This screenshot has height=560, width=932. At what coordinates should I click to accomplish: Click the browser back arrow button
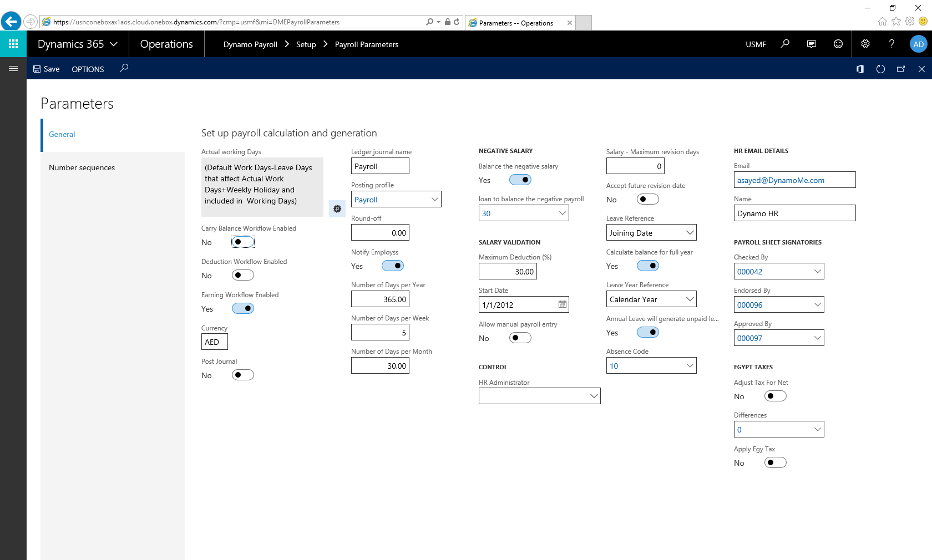coord(11,22)
